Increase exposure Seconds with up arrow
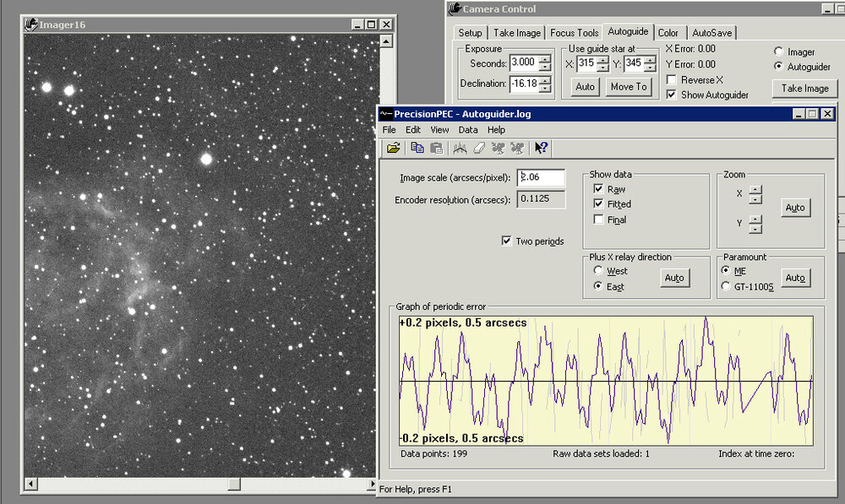 [545, 58]
